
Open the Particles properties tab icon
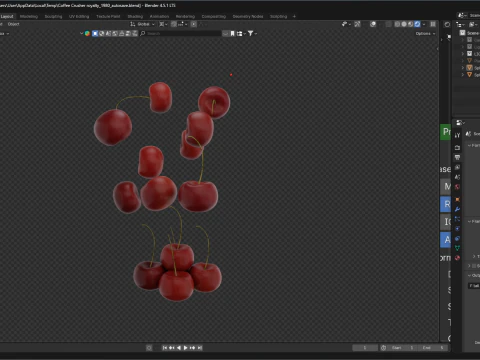[x=457, y=219]
